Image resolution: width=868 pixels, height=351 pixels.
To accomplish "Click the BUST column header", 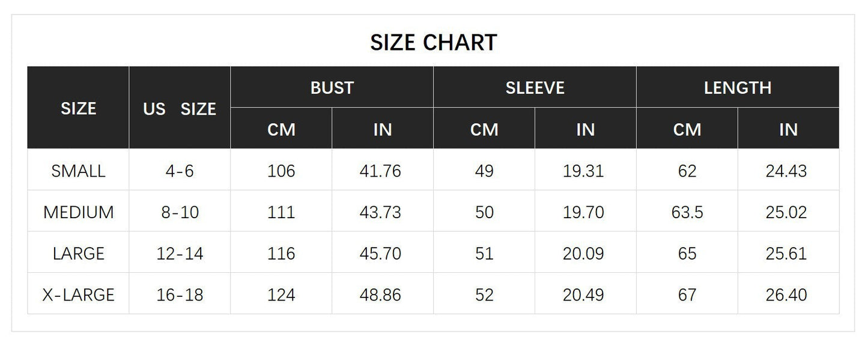I will point(332,88).
